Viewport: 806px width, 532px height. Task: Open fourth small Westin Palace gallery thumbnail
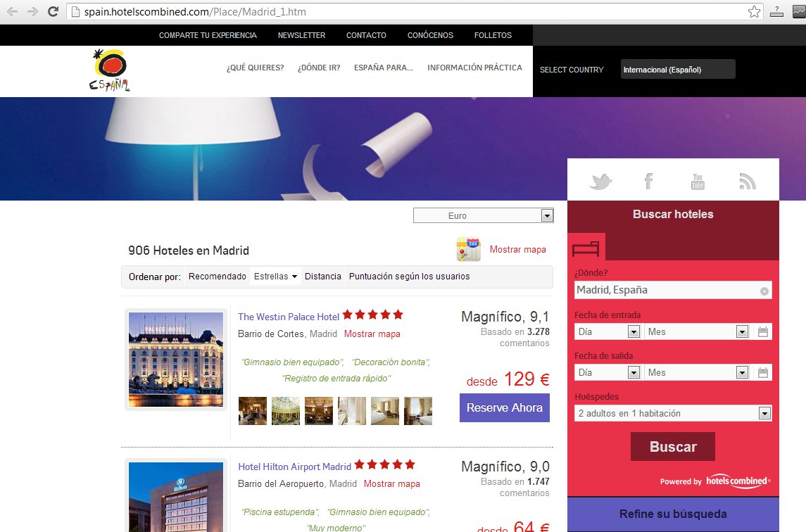coord(352,411)
